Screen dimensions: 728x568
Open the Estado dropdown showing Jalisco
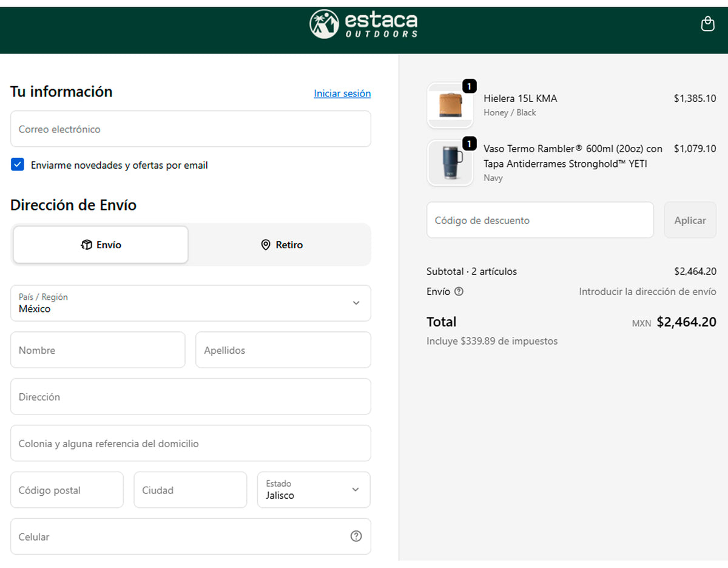tap(314, 490)
